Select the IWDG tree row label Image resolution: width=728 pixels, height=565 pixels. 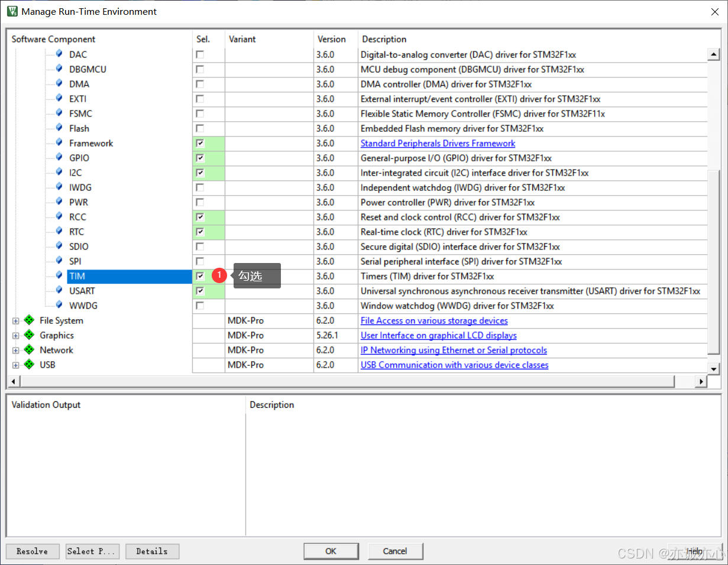pyautogui.click(x=80, y=187)
